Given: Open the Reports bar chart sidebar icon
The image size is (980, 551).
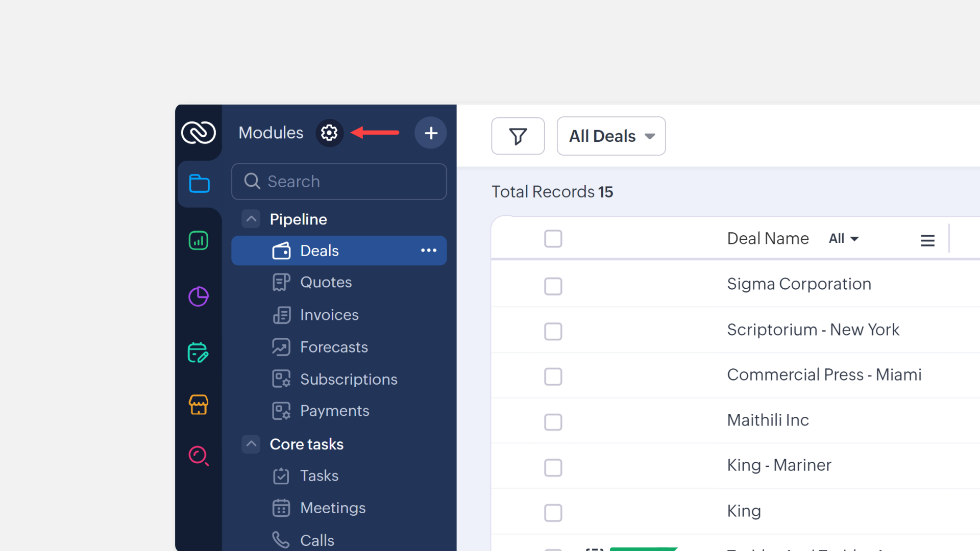Looking at the screenshot, I should pyautogui.click(x=199, y=240).
